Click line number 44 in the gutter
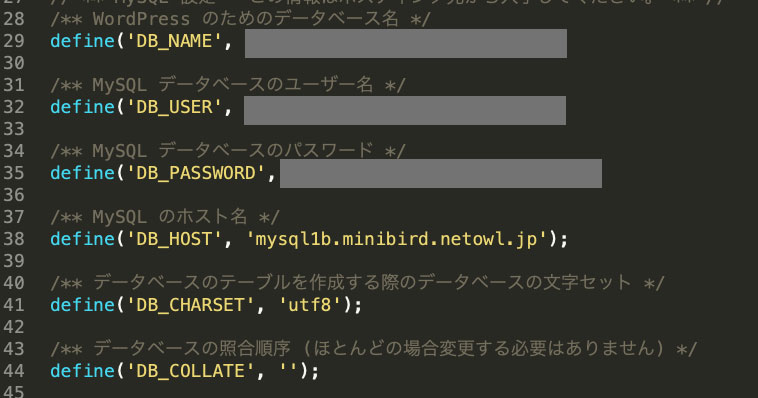Viewport: 758px width, 398px height. coord(14,371)
